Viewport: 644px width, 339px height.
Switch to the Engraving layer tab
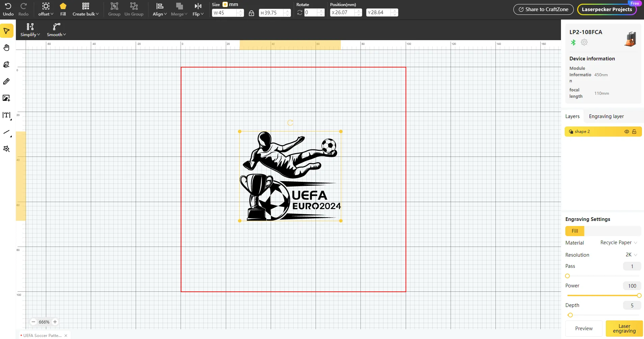[x=606, y=116]
